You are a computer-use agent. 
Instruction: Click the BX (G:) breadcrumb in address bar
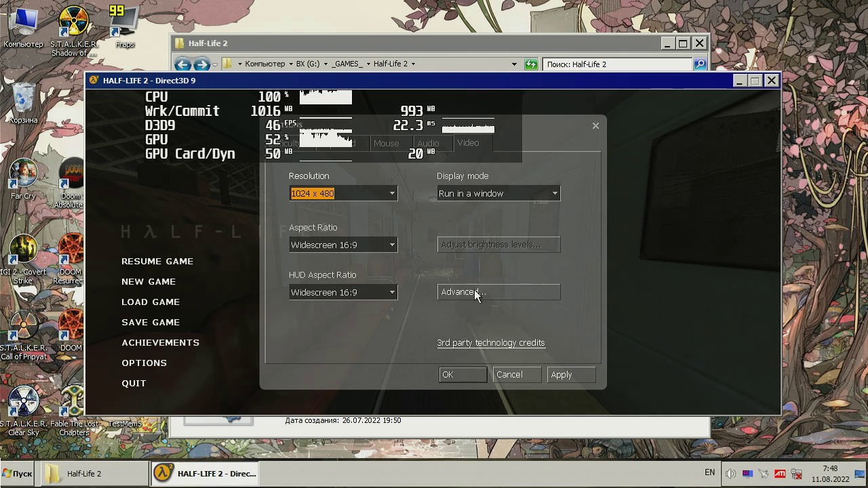[308, 64]
